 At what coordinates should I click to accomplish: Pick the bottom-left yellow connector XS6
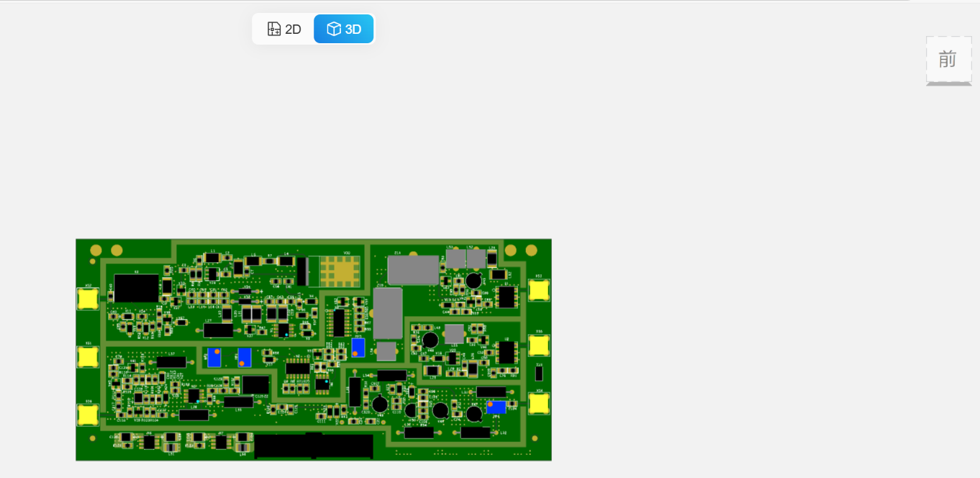pyautogui.click(x=87, y=415)
